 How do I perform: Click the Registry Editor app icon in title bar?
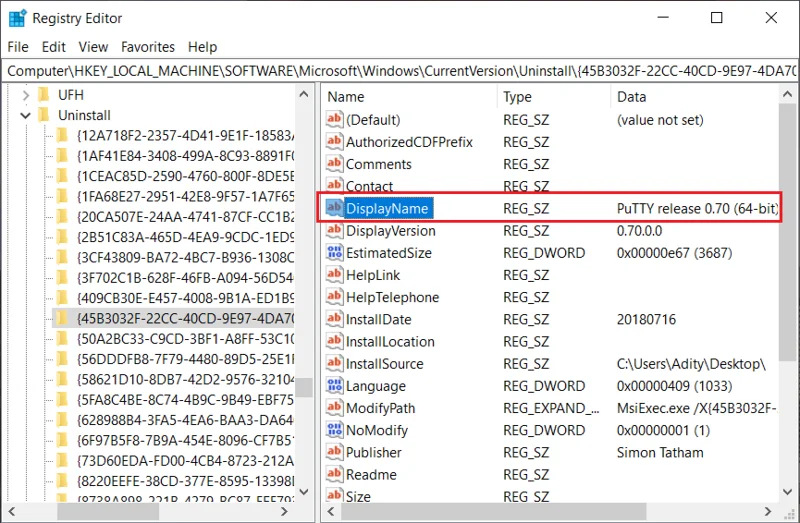click(17, 18)
